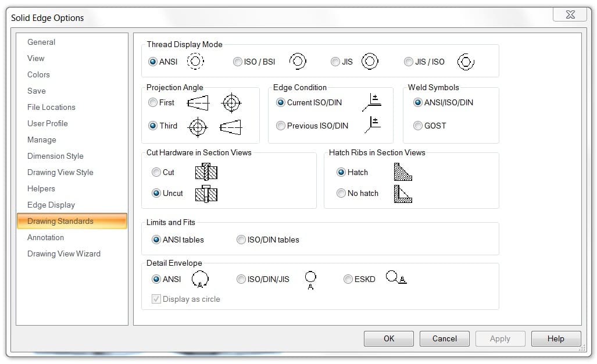This screenshot has height=364, width=597.
Task: Click the No hatch rib triangle icon
Action: tap(402, 193)
